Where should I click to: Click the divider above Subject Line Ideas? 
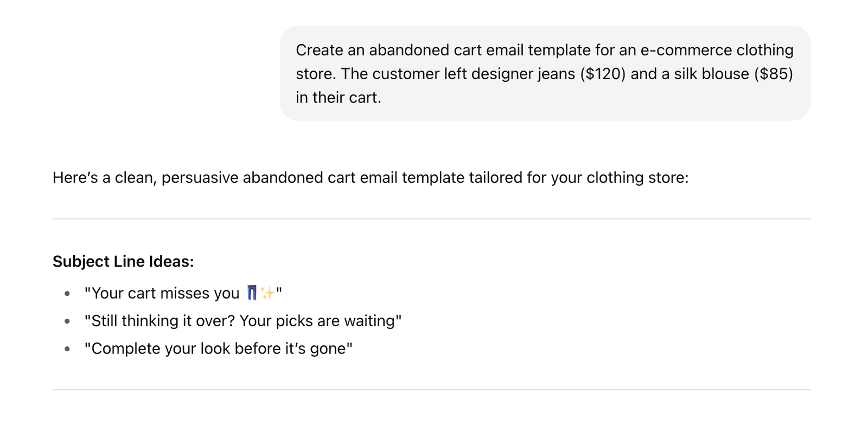coord(431,219)
